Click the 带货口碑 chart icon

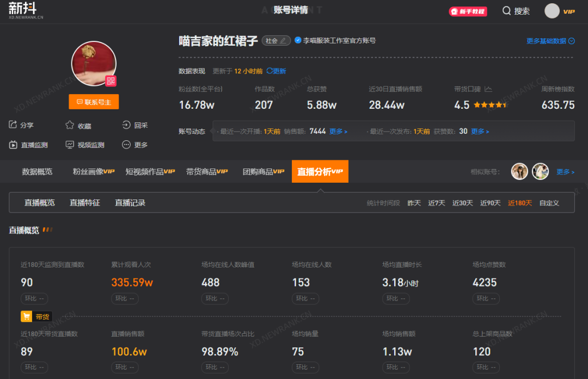pyautogui.click(x=488, y=89)
